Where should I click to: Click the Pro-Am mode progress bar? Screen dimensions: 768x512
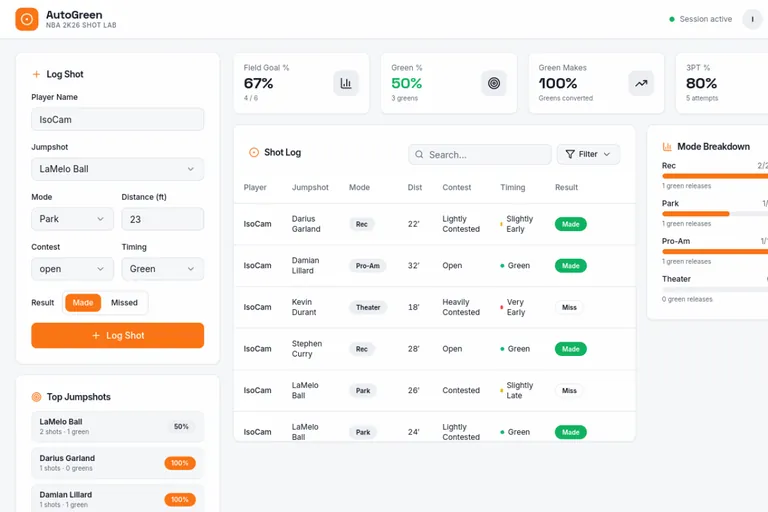tap(715, 251)
